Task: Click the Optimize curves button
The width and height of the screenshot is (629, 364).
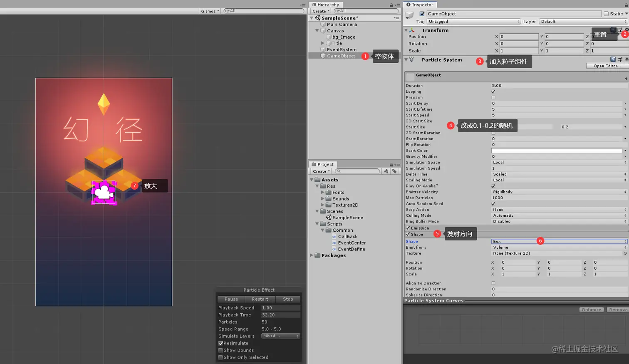Action: click(592, 310)
